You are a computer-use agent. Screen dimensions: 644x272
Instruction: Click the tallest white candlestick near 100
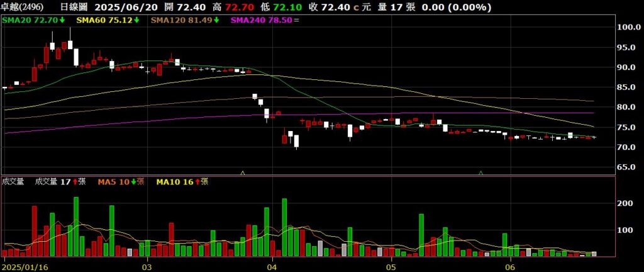click(70, 46)
